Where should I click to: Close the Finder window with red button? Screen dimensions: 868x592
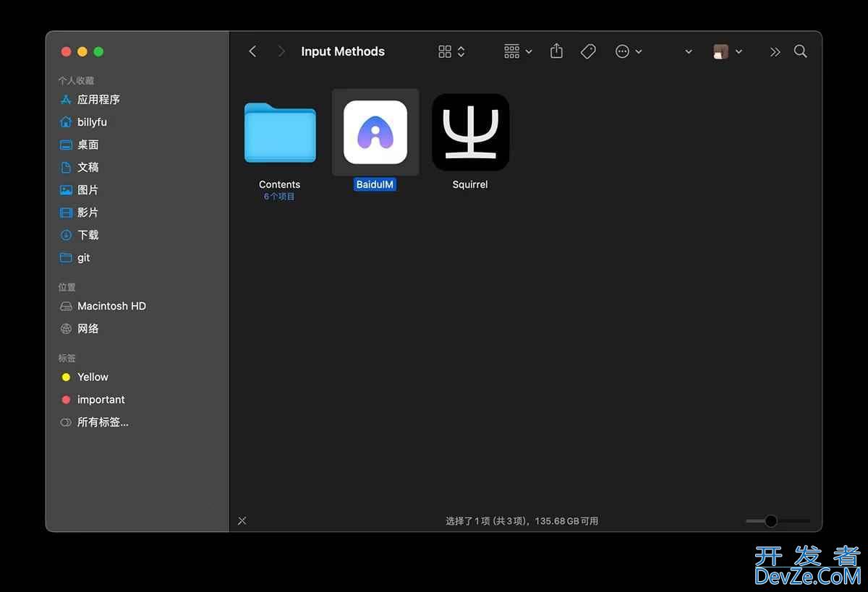click(66, 51)
